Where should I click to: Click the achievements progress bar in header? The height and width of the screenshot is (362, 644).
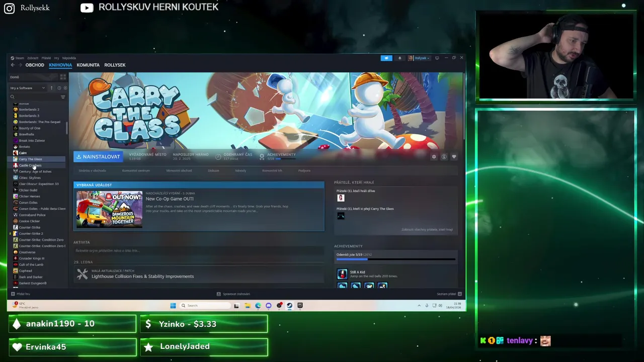coord(285,159)
